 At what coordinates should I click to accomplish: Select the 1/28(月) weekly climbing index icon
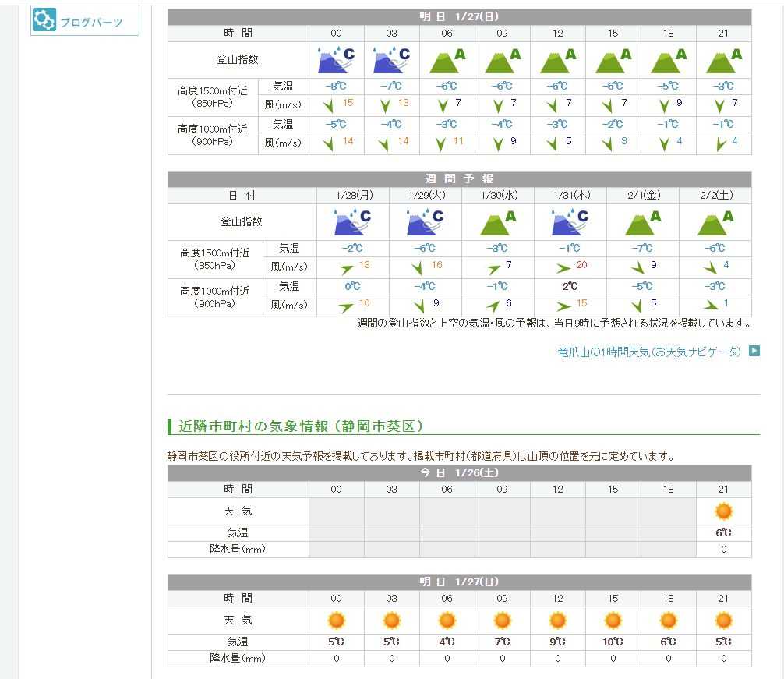[x=352, y=221]
